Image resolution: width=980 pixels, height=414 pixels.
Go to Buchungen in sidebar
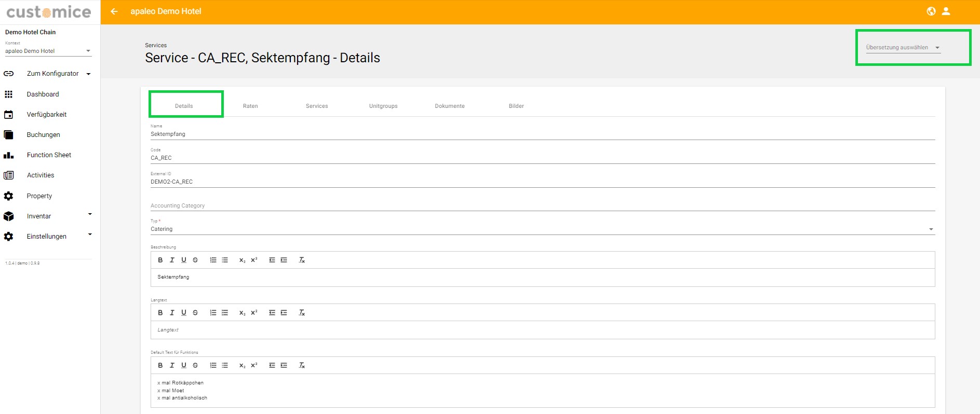[43, 134]
